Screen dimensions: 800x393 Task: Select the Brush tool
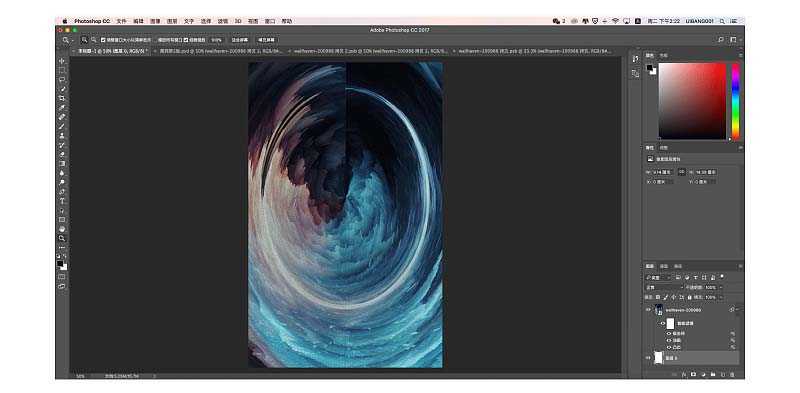(x=62, y=126)
